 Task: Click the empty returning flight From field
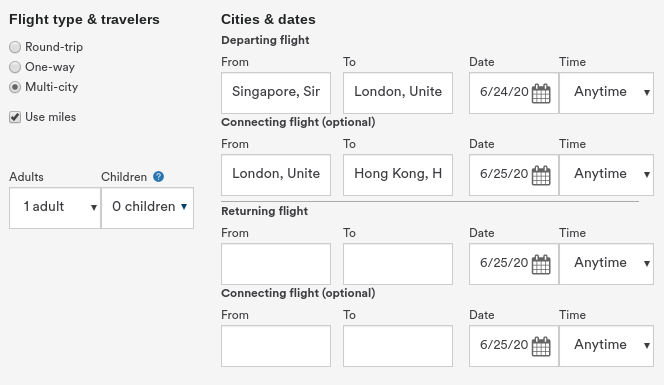(x=276, y=264)
